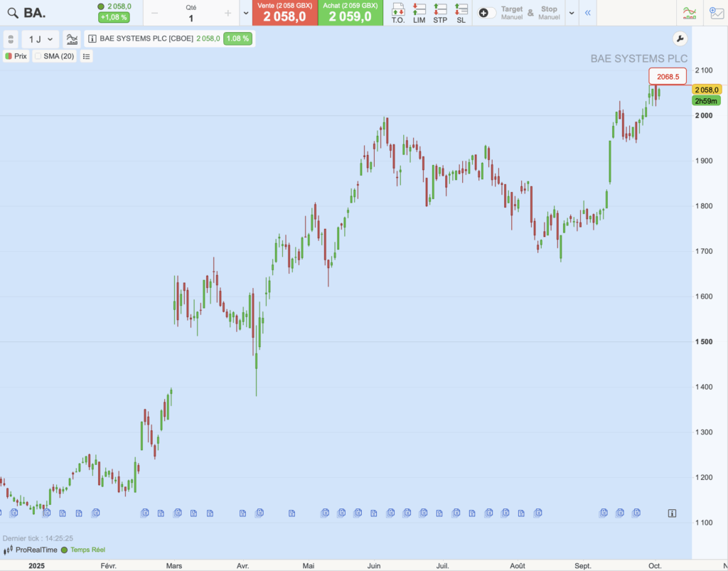Screen dimensions: 728x571
Task: Enable the SMA (20) indicator checkbox
Action: pyautogui.click(x=38, y=56)
